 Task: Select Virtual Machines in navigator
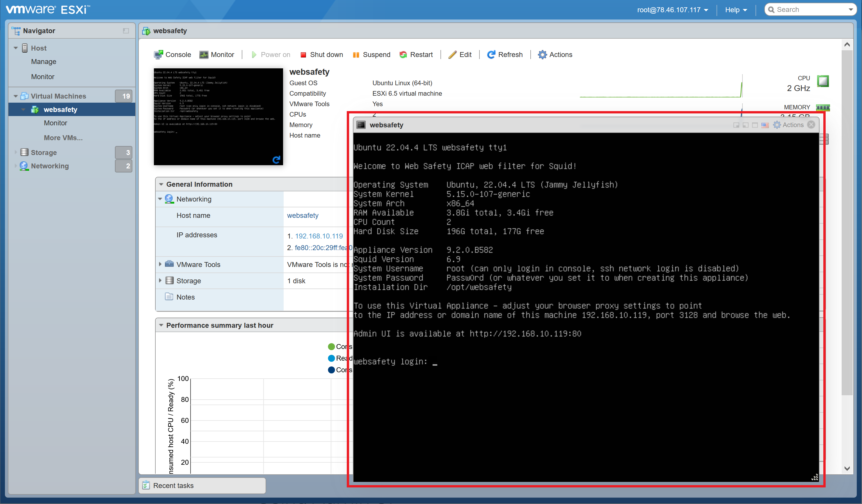(58, 96)
